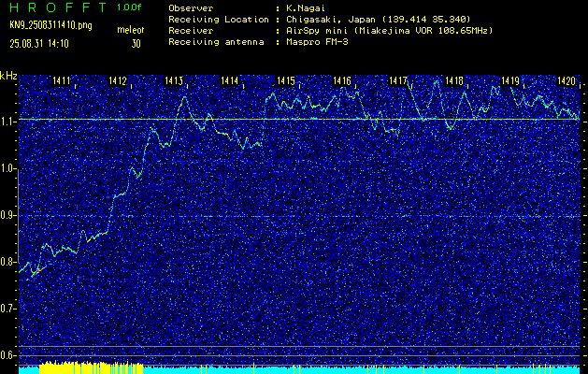The image size is (588, 374).
Task: Click the Chigasaki, Japan location value
Action: click(379, 19)
